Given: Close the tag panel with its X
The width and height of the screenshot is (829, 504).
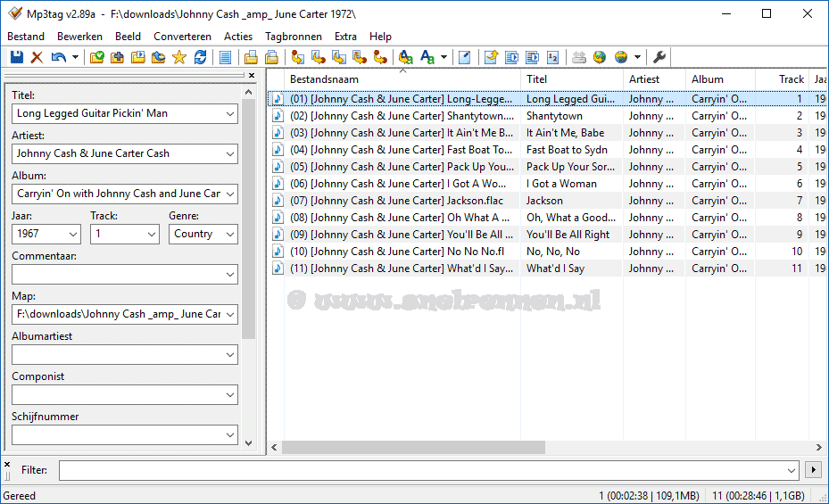Looking at the screenshot, I should coord(252,76).
